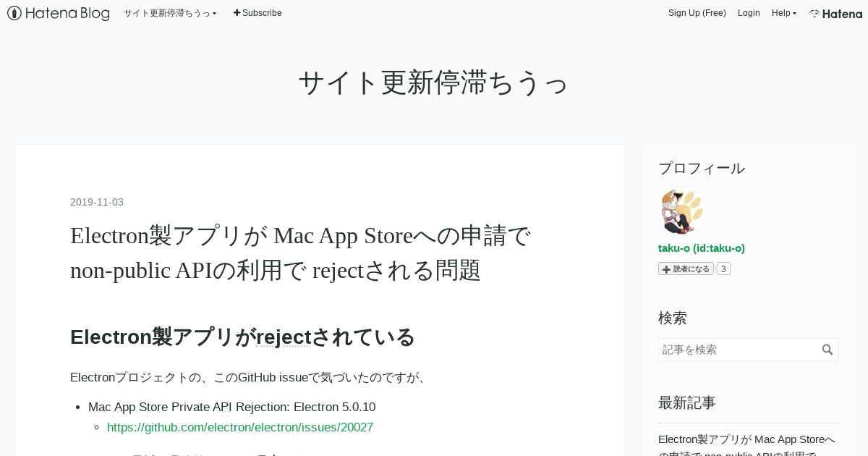This screenshot has width=868, height=456.
Task: Show the subscriber count 3 badge
Action: tap(723, 269)
